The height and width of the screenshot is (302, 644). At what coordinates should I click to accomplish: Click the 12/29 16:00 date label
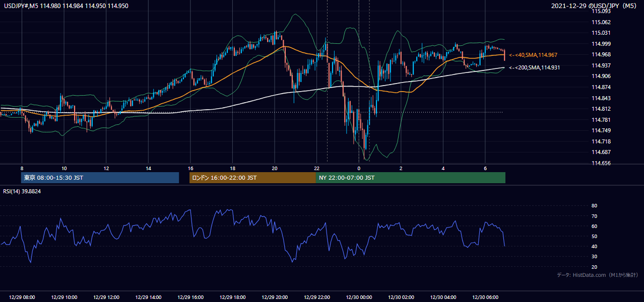(190, 297)
